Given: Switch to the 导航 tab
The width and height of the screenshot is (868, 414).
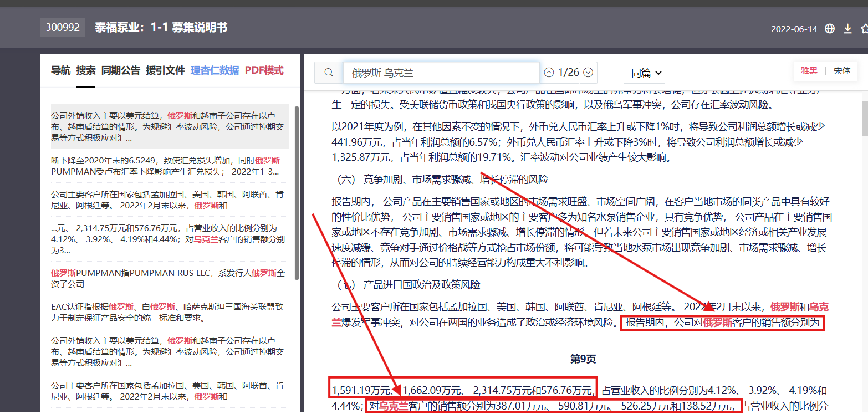Looking at the screenshot, I should (x=61, y=70).
